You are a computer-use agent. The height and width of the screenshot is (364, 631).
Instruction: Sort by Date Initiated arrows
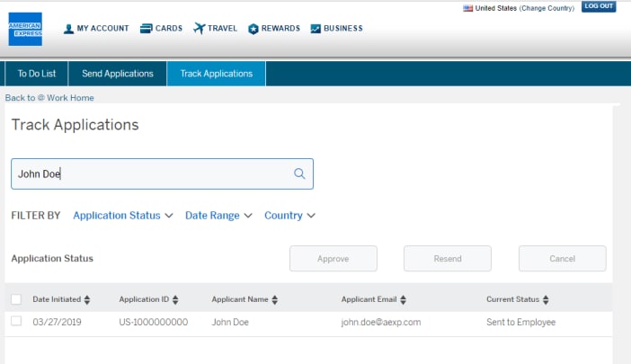click(x=87, y=299)
